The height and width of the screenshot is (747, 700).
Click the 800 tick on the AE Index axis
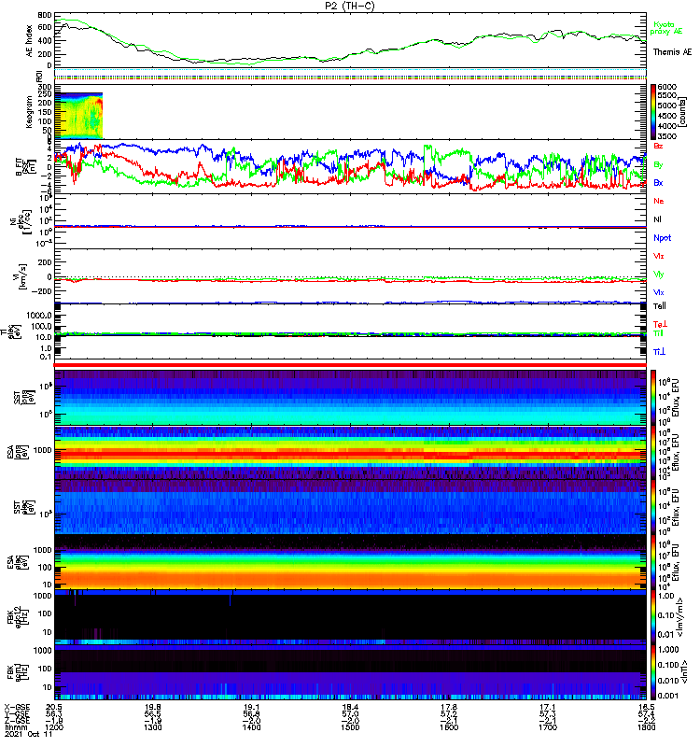point(44,16)
